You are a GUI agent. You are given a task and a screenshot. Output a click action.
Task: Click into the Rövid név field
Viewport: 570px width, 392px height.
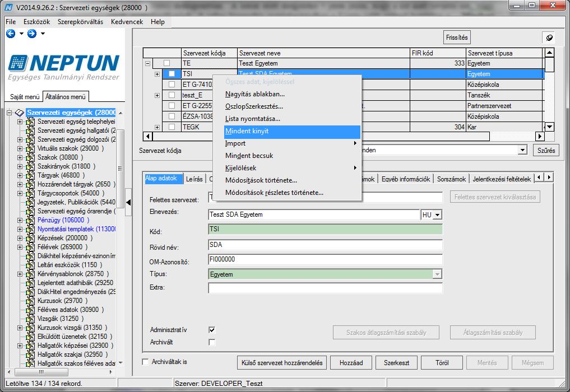point(325,245)
